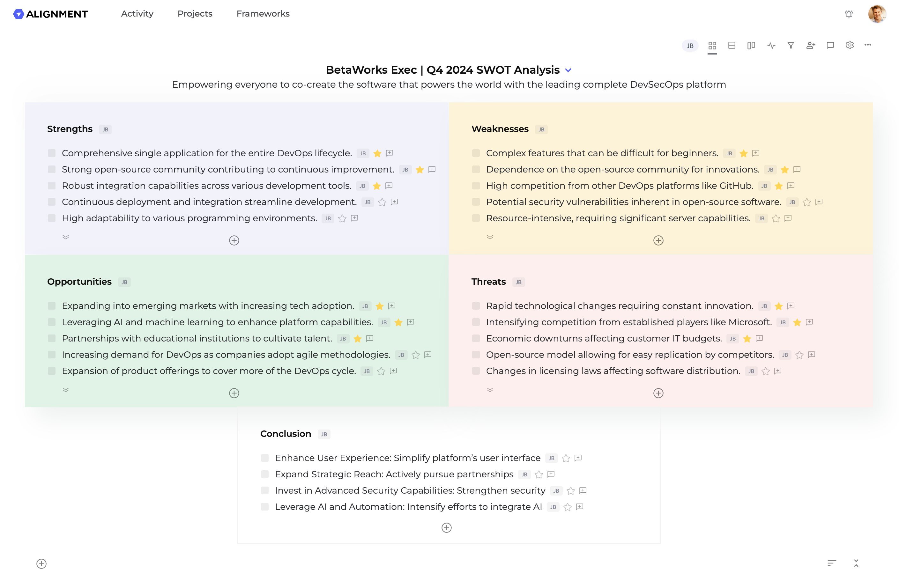Open the user profile avatar
The height and width of the screenshot is (588, 899).
pos(877,14)
